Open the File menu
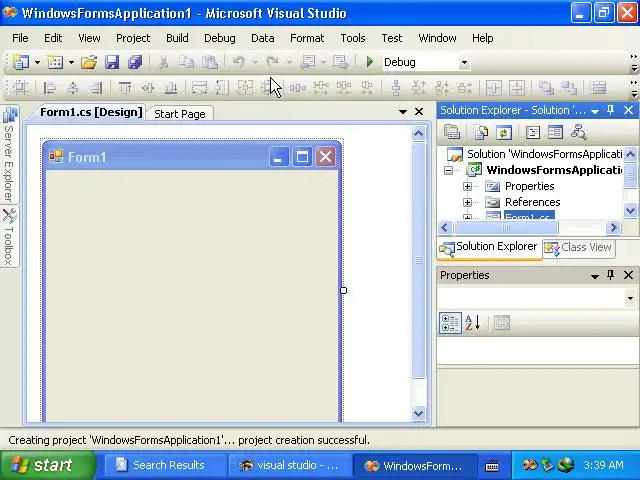This screenshot has height=480, width=640. 20,38
